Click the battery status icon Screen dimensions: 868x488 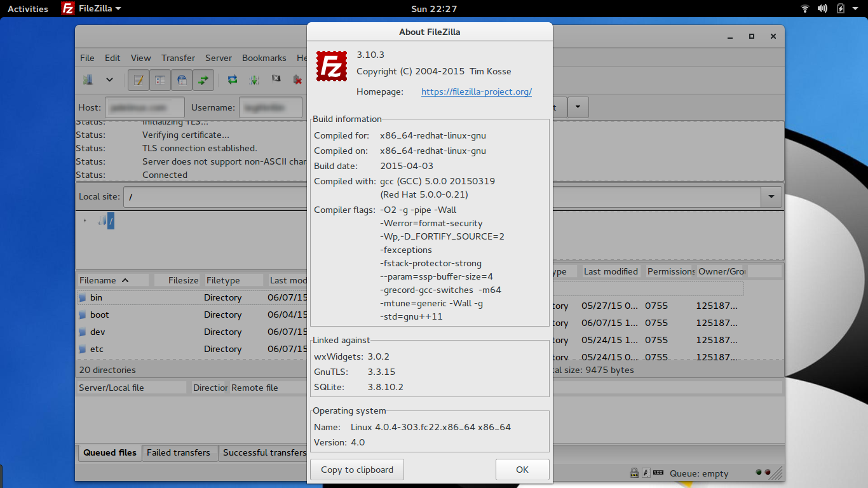tap(841, 8)
